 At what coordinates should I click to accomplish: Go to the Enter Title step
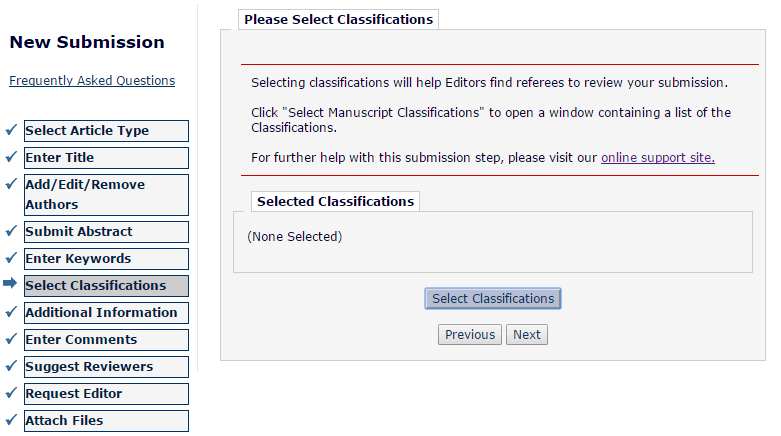point(106,158)
